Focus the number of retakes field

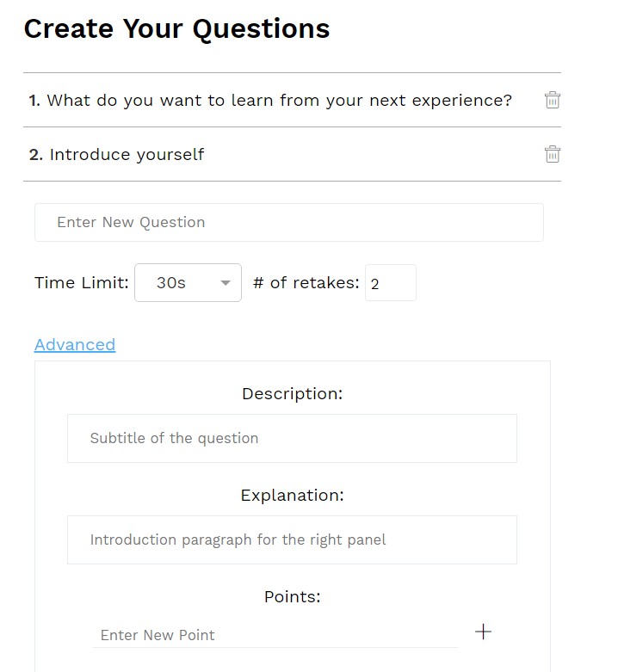(391, 283)
